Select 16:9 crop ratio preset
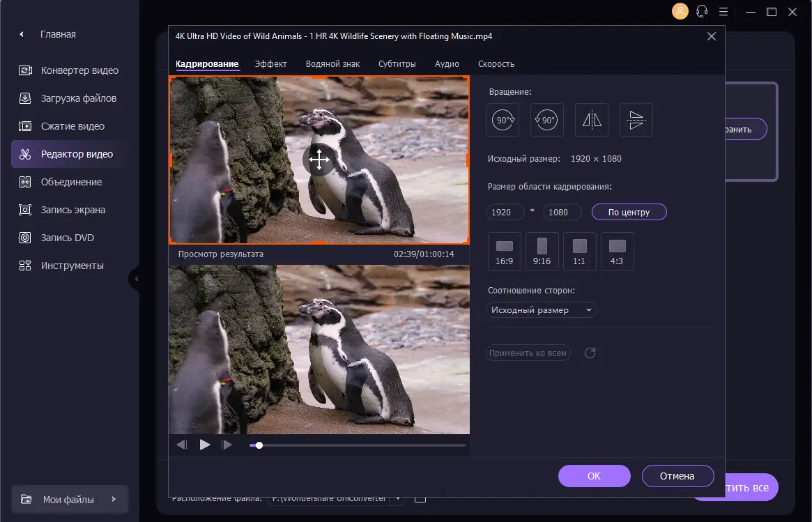Image resolution: width=812 pixels, height=522 pixels. point(505,251)
